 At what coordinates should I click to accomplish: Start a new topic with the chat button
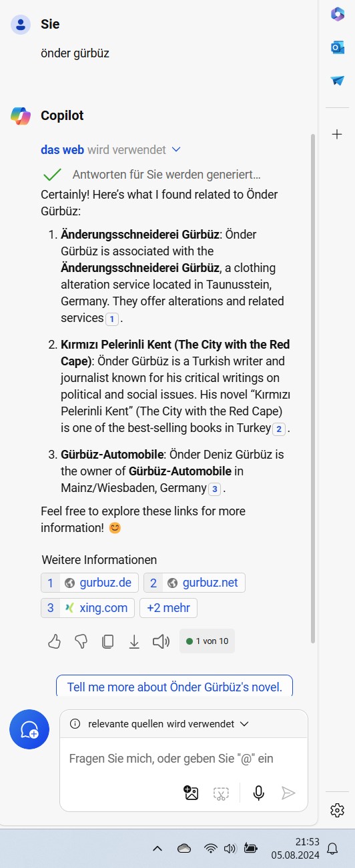(29, 729)
